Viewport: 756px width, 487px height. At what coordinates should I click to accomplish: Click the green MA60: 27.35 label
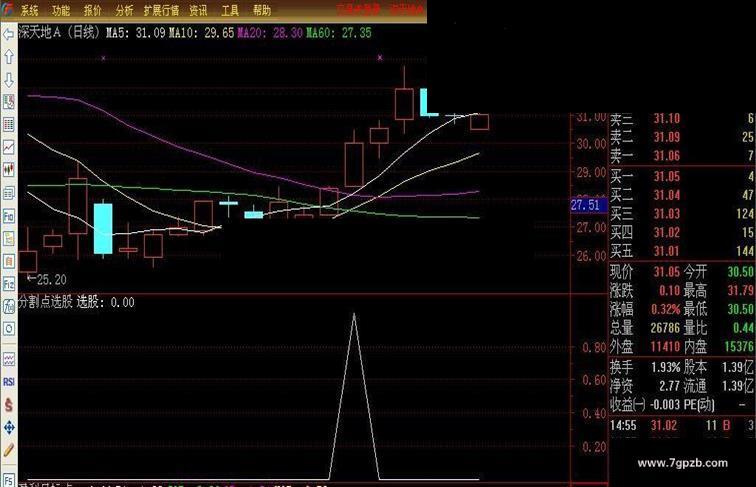coord(339,33)
